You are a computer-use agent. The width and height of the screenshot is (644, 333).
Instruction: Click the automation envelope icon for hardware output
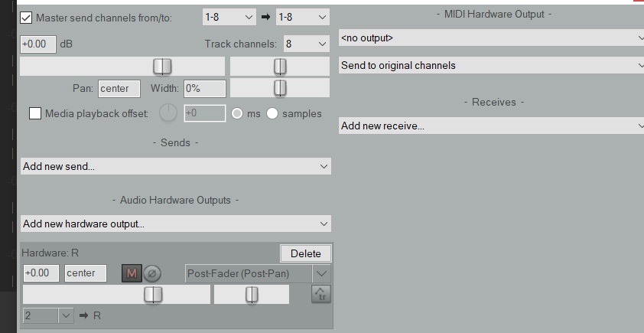click(x=320, y=294)
